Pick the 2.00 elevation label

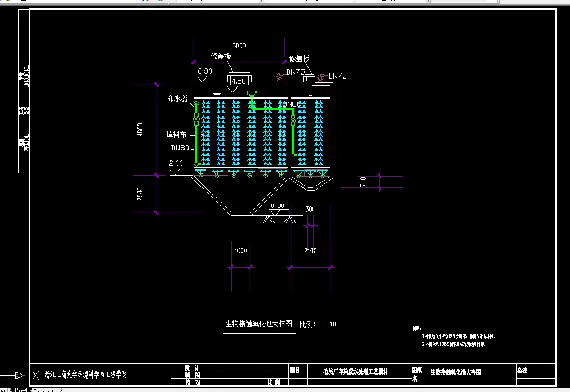click(176, 163)
